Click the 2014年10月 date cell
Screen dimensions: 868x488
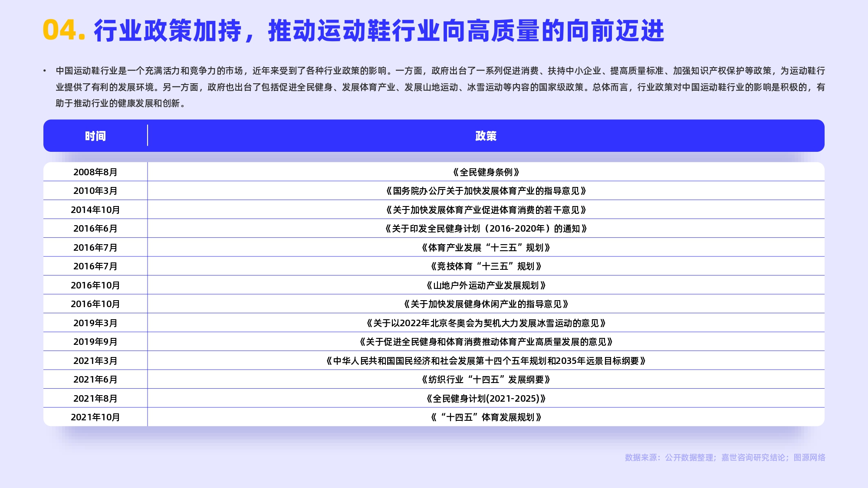(95, 210)
